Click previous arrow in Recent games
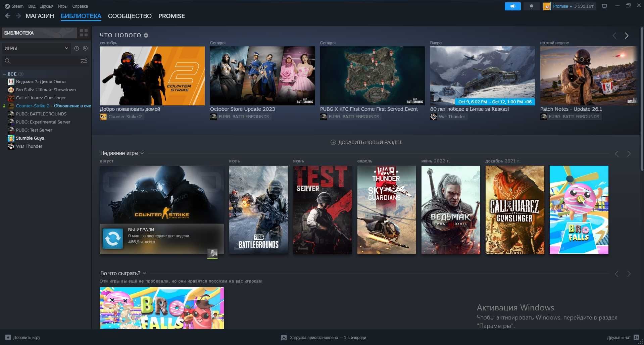Screen dimensions: 644x345 (x=617, y=154)
